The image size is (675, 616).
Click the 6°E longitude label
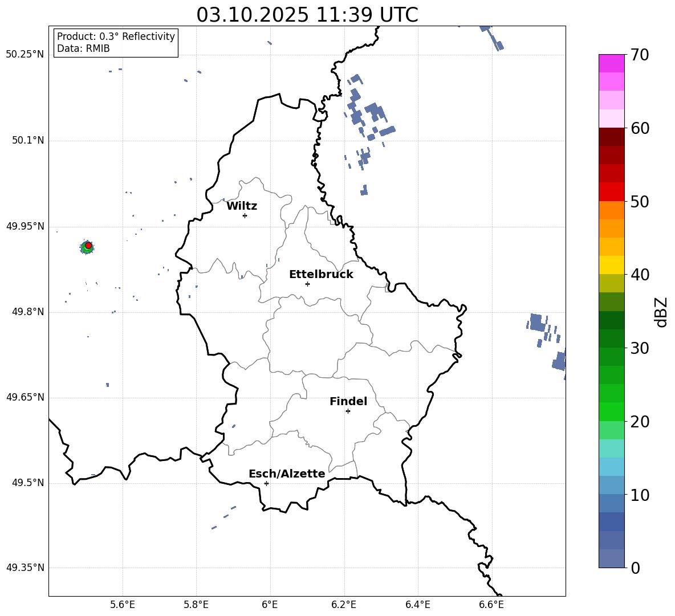(x=270, y=605)
